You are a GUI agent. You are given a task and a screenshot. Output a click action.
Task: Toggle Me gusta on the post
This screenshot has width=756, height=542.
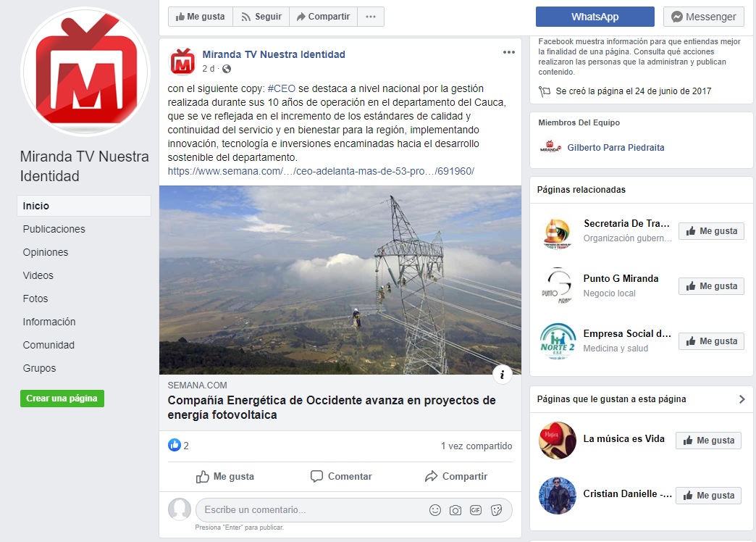click(x=224, y=476)
